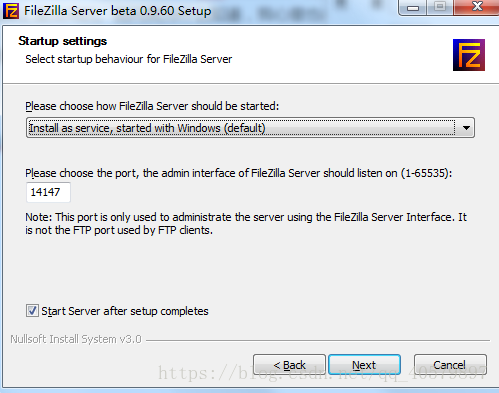
Task: Open the server startup mode dropdown arrow
Action: (466, 128)
